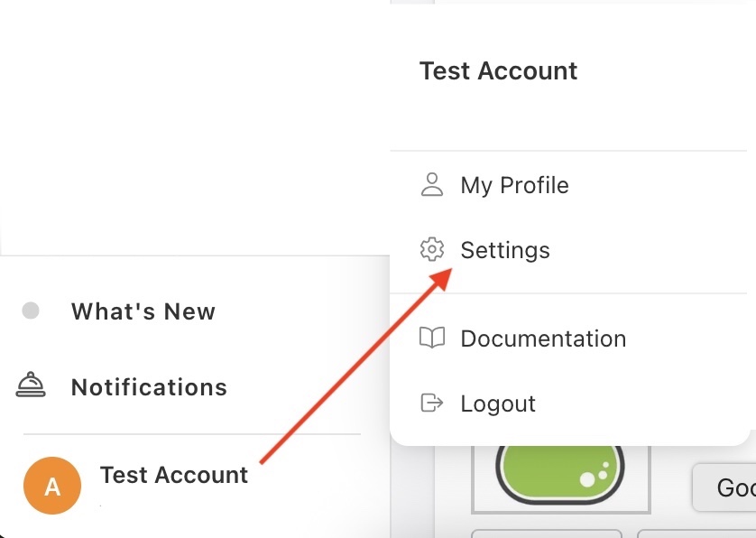The width and height of the screenshot is (756, 538).
Task: Open the What's New sidebar item
Action: tap(143, 311)
